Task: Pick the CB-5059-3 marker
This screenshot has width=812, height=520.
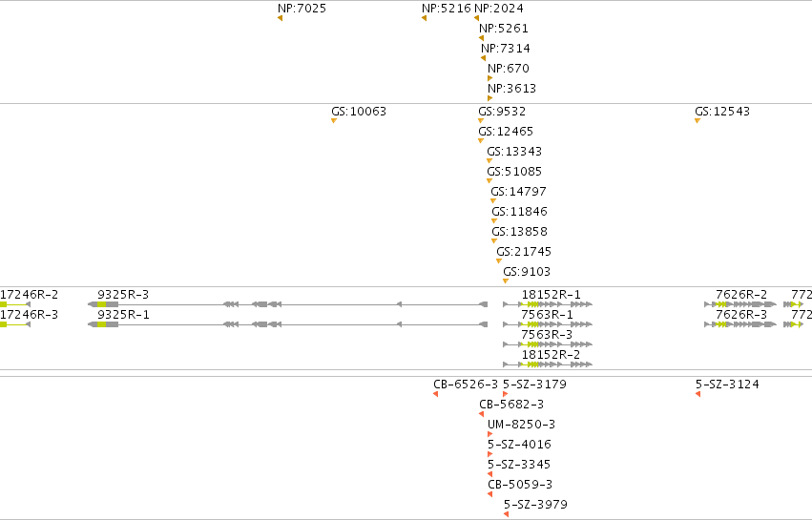Action: (489, 494)
